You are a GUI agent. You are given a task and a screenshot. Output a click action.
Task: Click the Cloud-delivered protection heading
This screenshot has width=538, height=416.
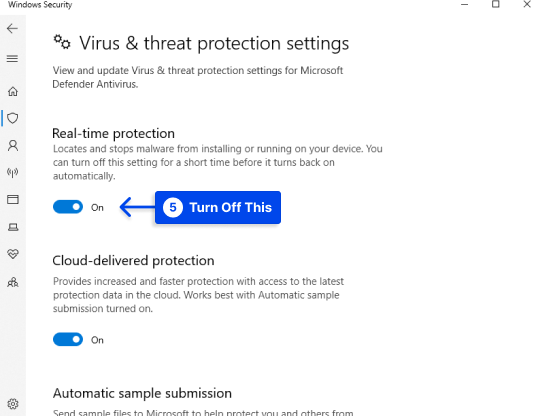[133, 261]
